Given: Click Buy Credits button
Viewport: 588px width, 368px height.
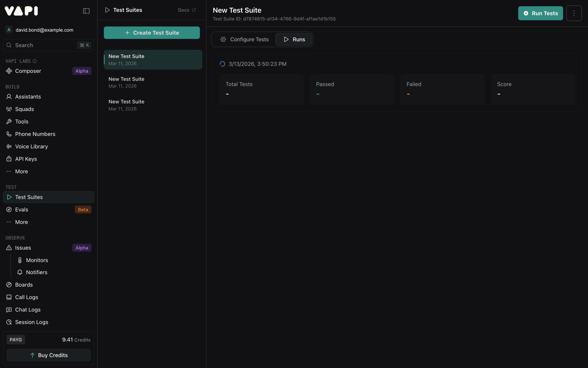Looking at the screenshot, I should [48, 355].
